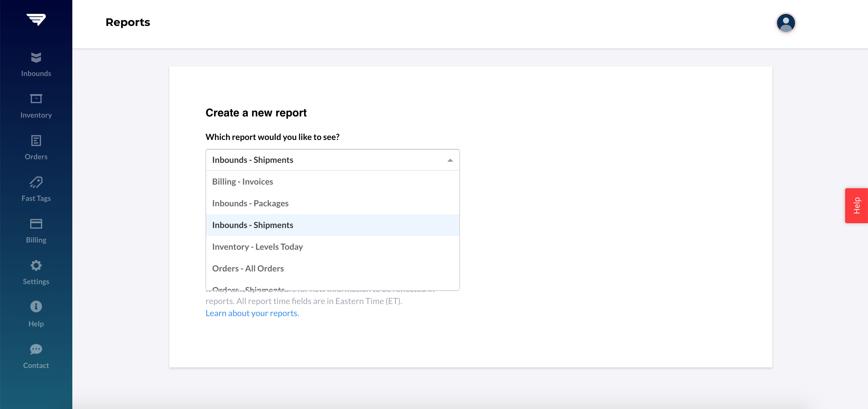
Task: Open the Settings gear icon
Action: tap(36, 265)
